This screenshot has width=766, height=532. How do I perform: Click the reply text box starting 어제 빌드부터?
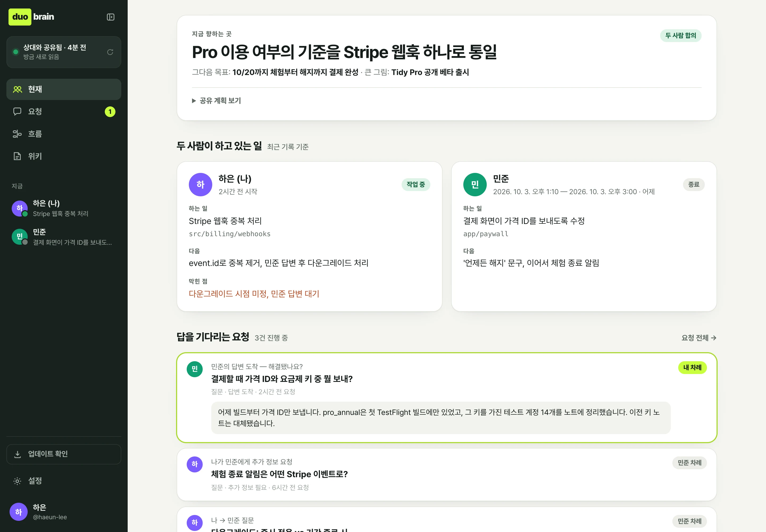[441, 418]
